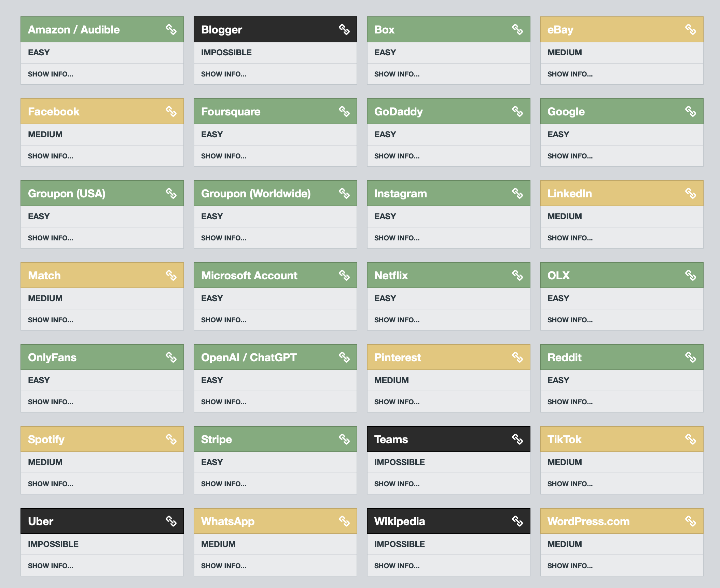This screenshot has width=720, height=588.
Task: Expand Show Info under Google
Action: pyautogui.click(x=570, y=156)
